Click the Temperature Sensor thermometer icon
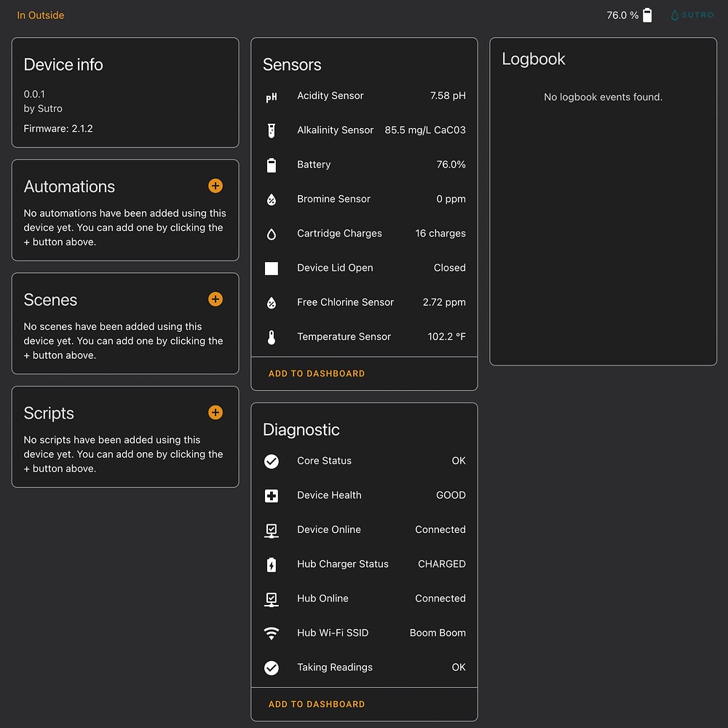The width and height of the screenshot is (728, 728). 272,337
